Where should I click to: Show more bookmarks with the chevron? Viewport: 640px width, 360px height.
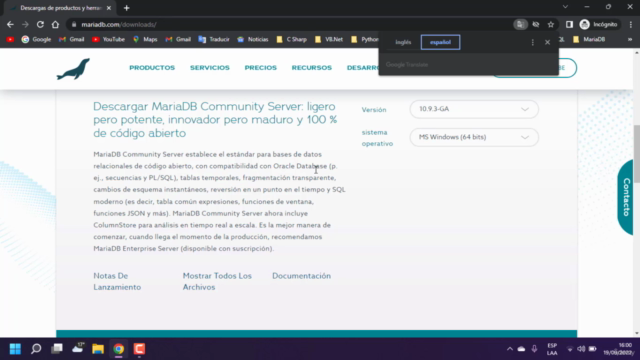pyautogui.click(x=630, y=39)
